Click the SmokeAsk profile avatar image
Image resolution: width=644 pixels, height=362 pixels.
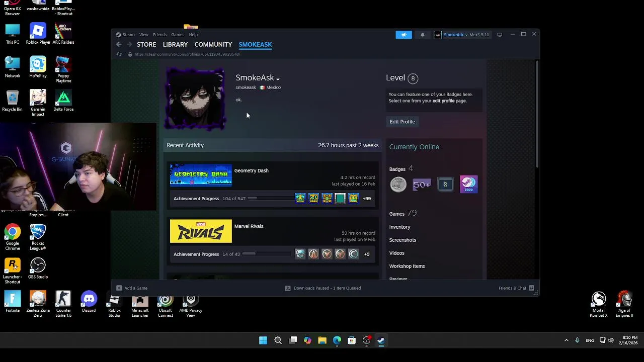pos(196,99)
